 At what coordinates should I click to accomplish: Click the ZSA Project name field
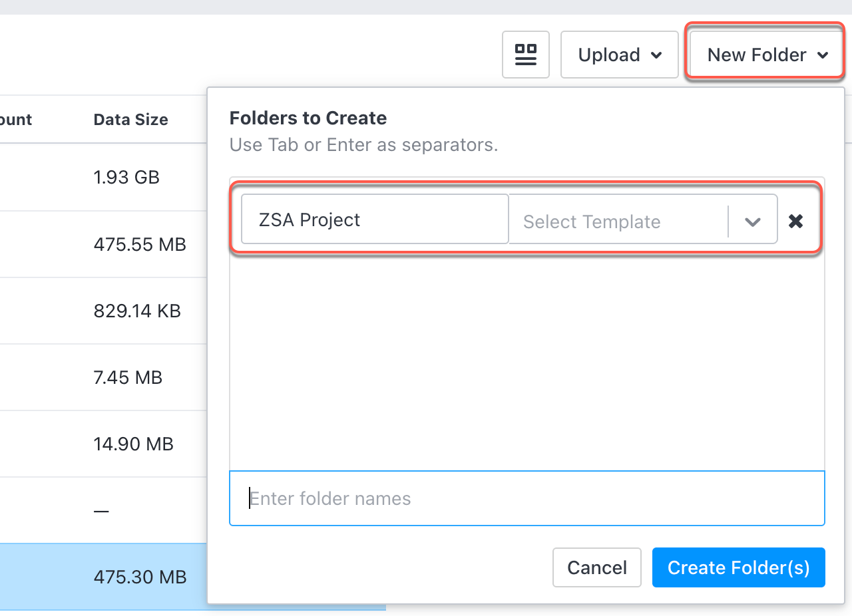coord(375,220)
